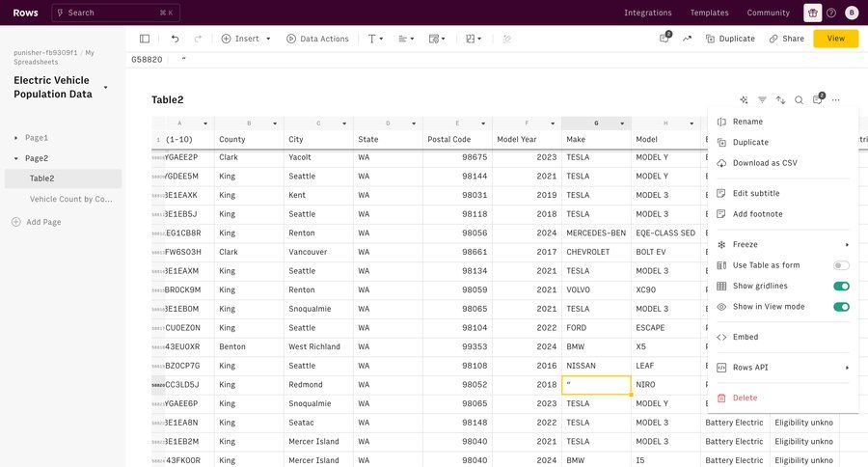Open column G dropdown arrow
Viewport: 868px width, 467px height.
622,124
